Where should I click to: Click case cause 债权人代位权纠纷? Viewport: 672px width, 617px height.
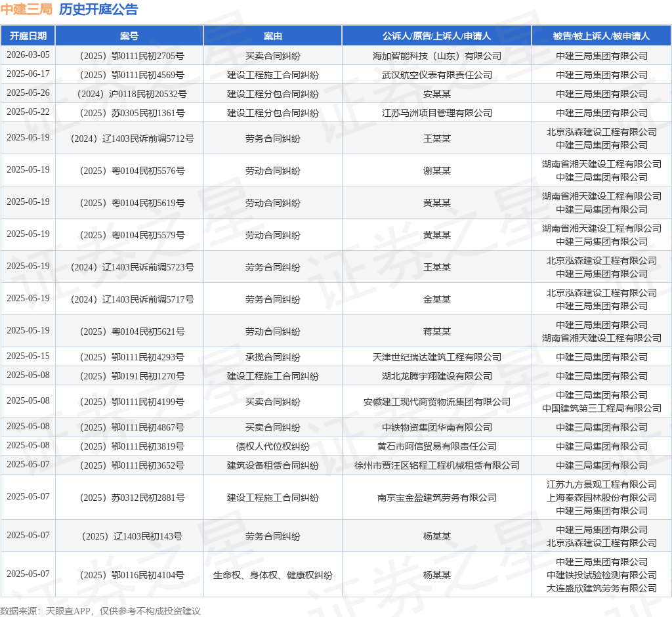pyautogui.click(x=272, y=446)
